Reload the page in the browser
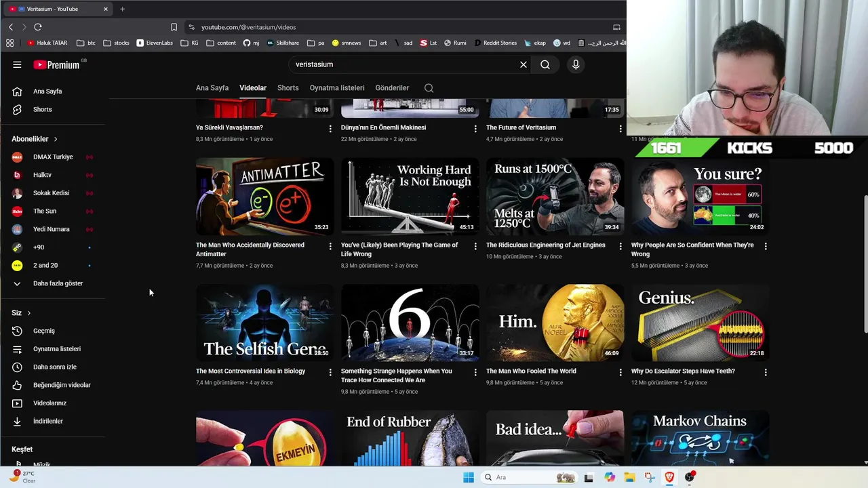Screen dimensions: 868x488 pyautogui.click(x=38, y=27)
